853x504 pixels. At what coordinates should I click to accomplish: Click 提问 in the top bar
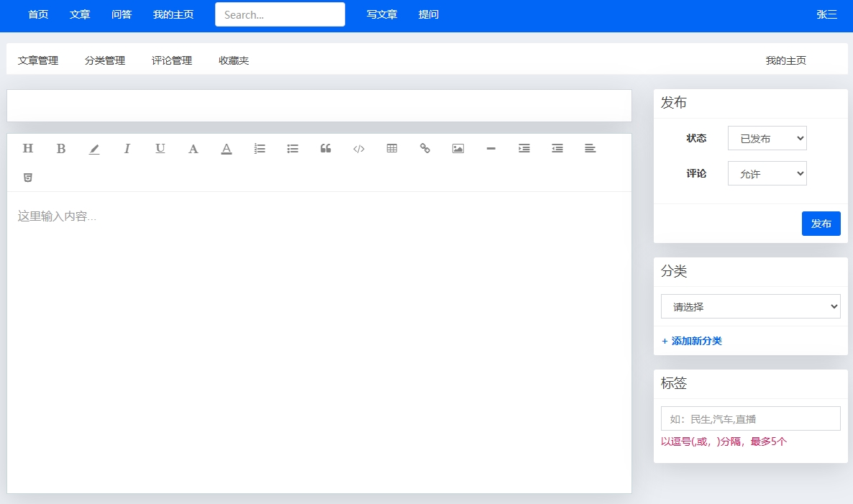(428, 14)
